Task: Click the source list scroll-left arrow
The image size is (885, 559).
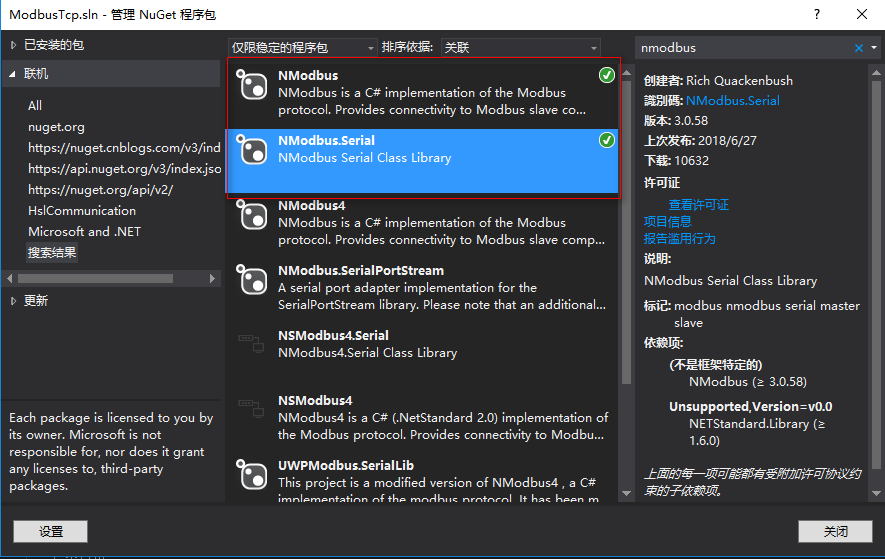Action: tap(9, 278)
